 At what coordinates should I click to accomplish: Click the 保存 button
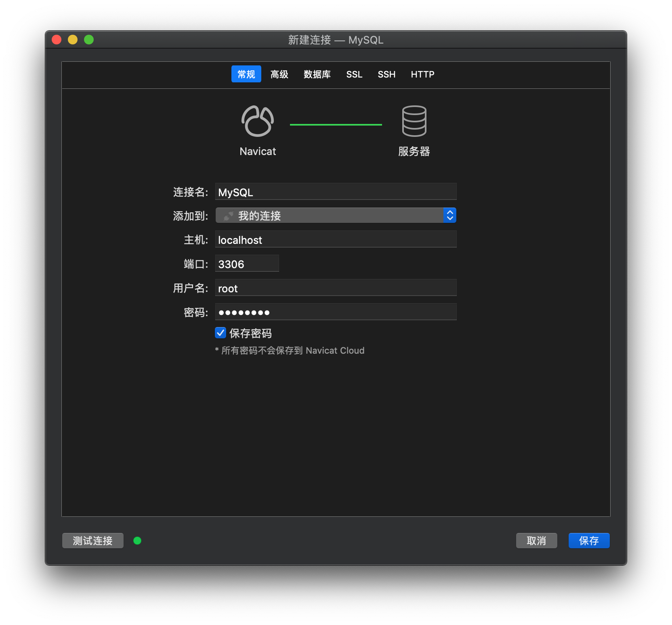click(x=589, y=541)
